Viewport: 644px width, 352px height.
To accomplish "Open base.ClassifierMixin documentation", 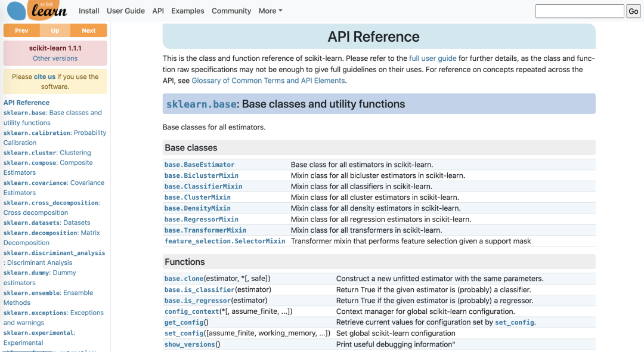I will pos(203,187).
